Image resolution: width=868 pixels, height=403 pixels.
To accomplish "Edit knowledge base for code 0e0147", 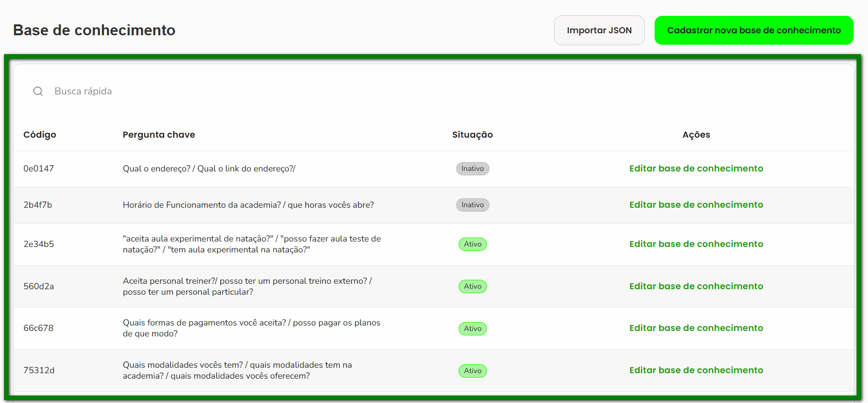I will pos(696,168).
